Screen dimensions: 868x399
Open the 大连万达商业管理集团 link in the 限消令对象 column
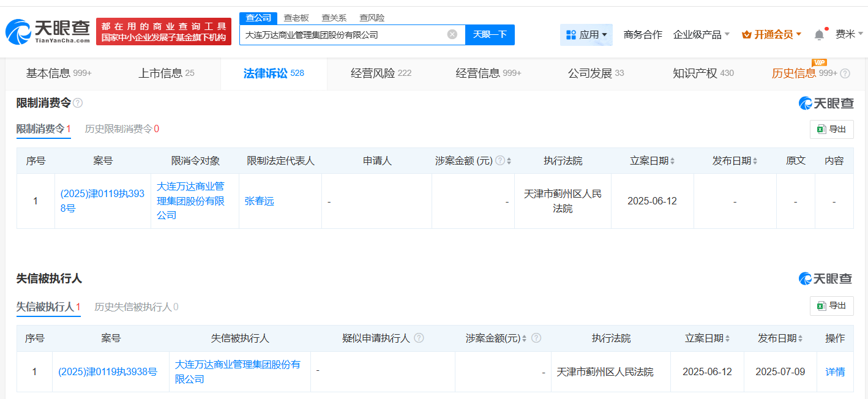point(191,201)
